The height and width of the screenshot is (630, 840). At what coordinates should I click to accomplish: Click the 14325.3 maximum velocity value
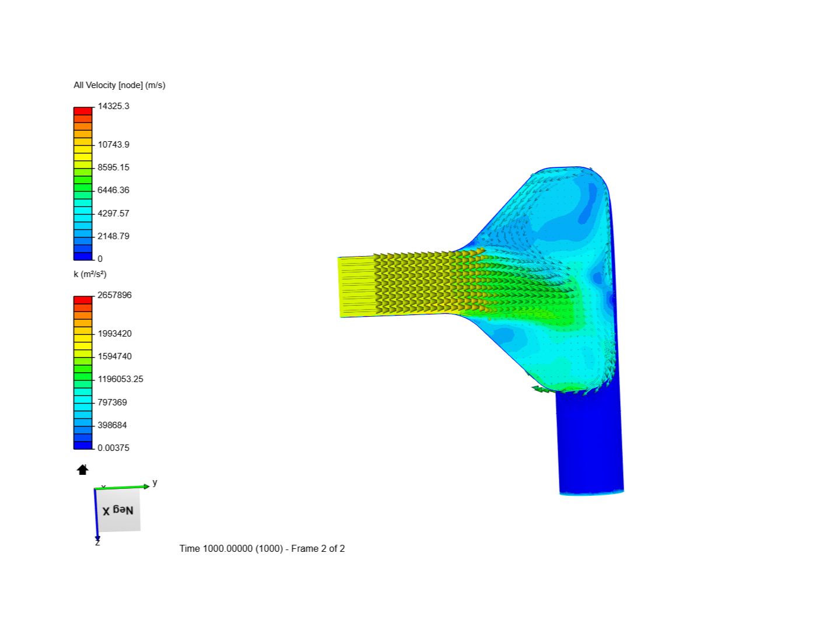[114, 106]
